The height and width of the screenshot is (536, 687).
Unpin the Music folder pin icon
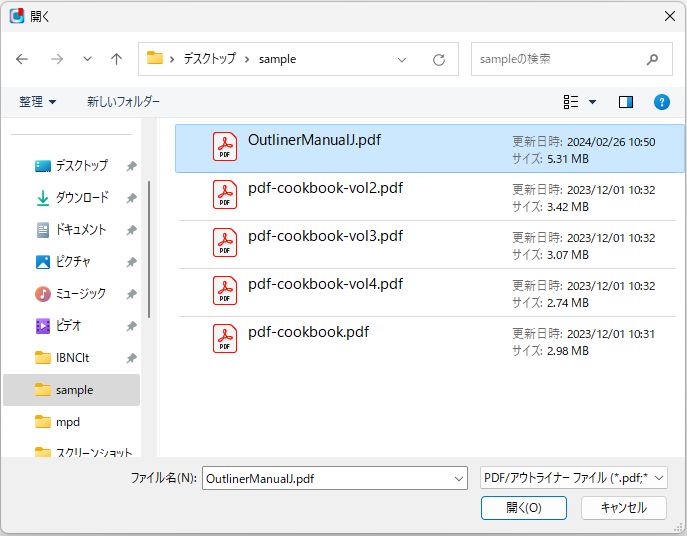(x=132, y=294)
